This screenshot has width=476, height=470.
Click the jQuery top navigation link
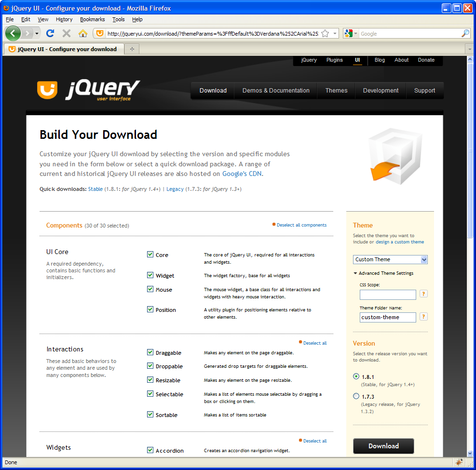tap(309, 60)
